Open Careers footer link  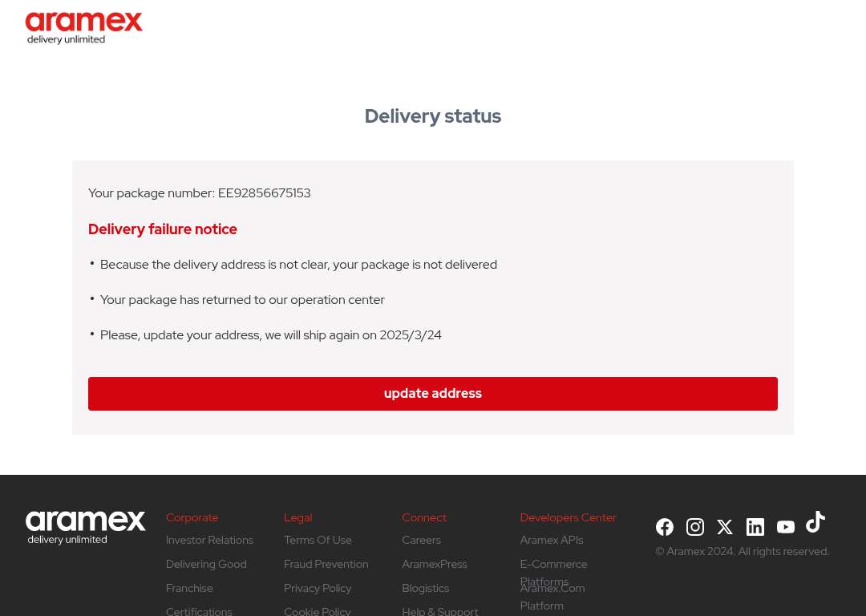click(422, 540)
